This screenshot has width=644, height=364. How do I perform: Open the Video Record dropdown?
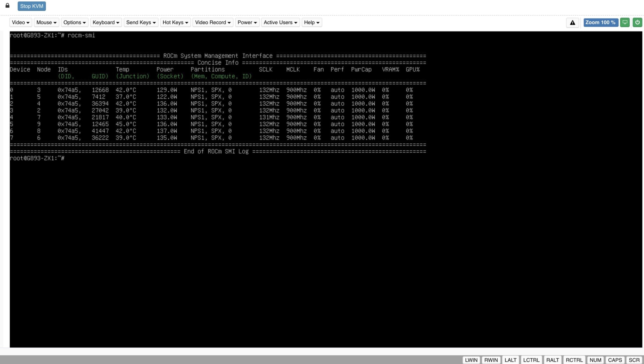[x=213, y=22]
